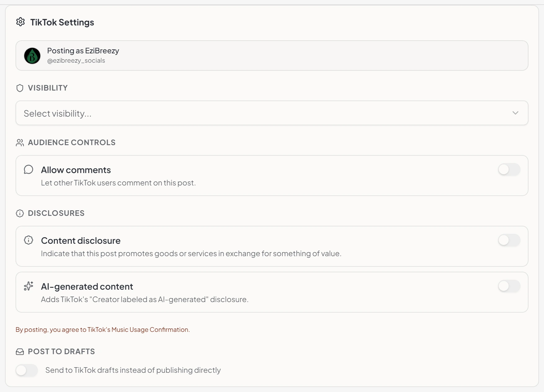Toggle the AI-generated content switch
The height and width of the screenshot is (392, 544).
pos(509,286)
